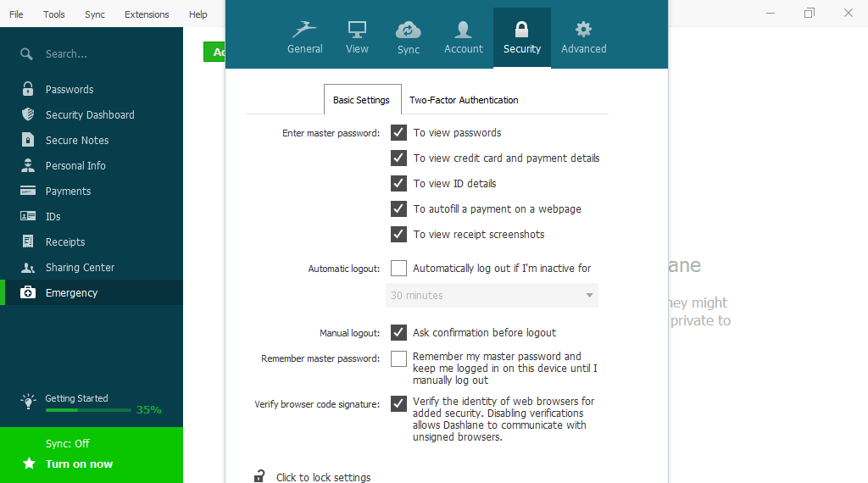The height and width of the screenshot is (483, 868).
Task: Open Secure Notes section label
Action: 77,140
